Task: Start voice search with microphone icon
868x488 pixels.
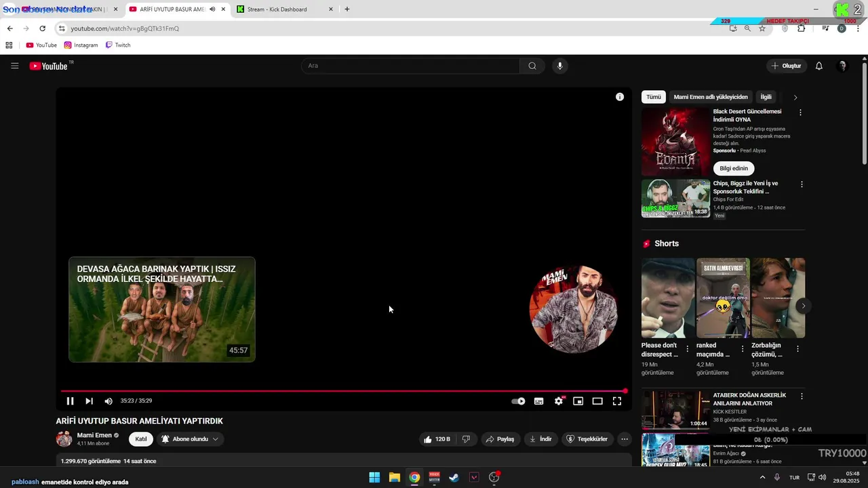Action: (559, 66)
